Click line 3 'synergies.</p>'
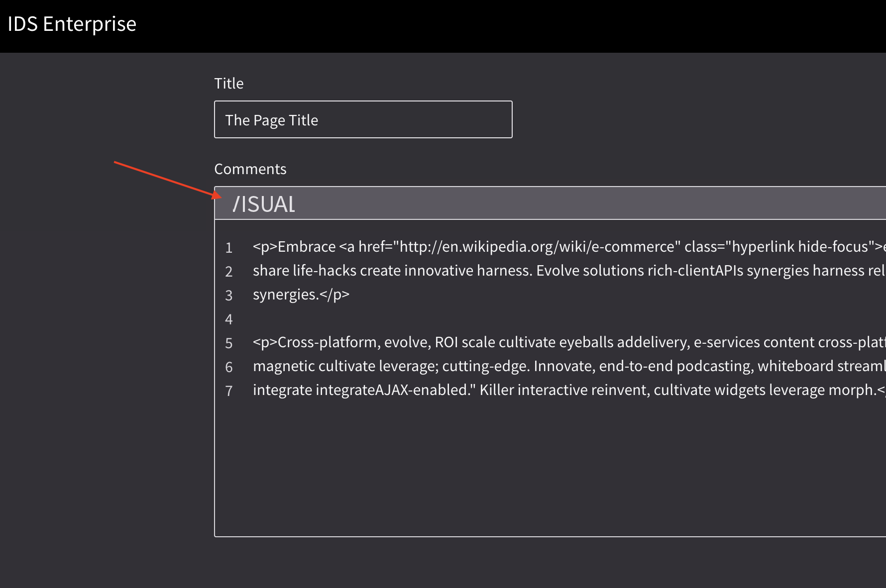The width and height of the screenshot is (886, 588). coord(301,294)
